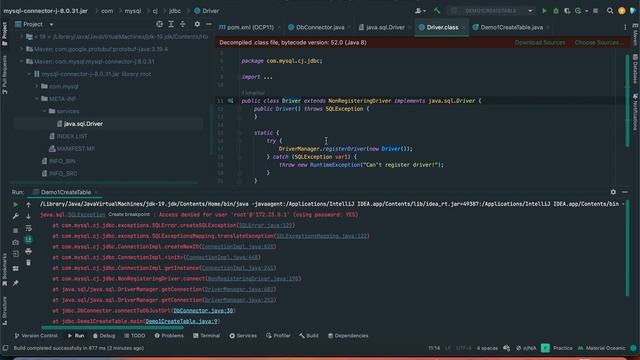This screenshot has width=640, height=360.
Task: Open the Problems tool window
Action: pyautogui.click(x=169, y=336)
